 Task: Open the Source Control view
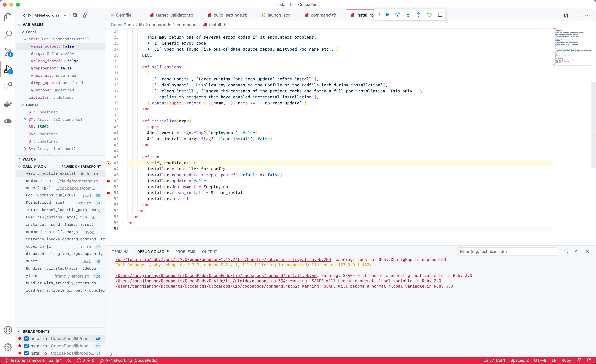pos(8,52)
